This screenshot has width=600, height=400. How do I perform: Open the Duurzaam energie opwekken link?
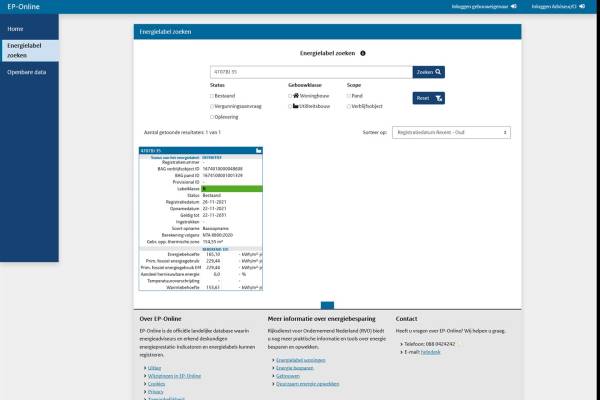(x=308, y=384)
